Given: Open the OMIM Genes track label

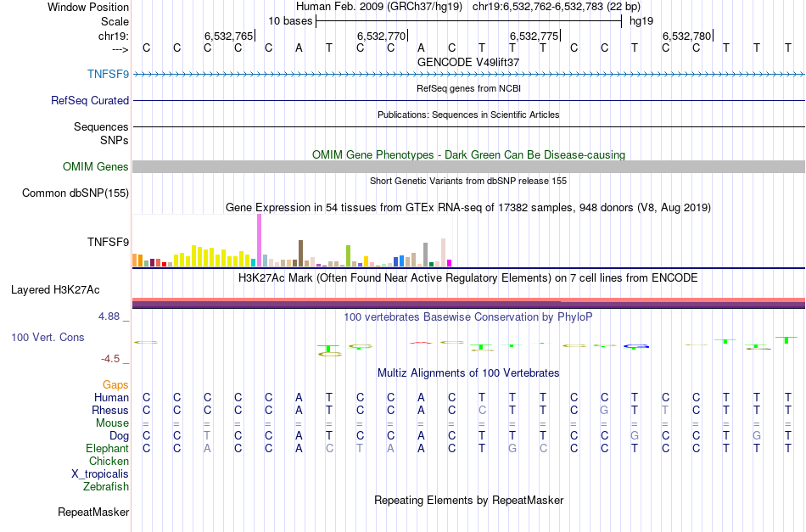Looking at the screenshot, I should pos(96,166).
